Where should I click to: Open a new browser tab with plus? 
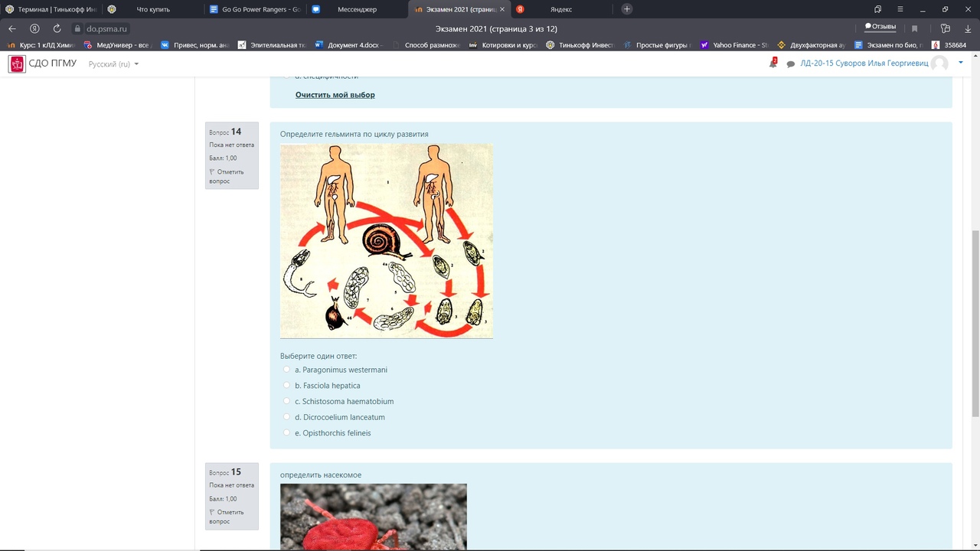[x=627, y=9]
